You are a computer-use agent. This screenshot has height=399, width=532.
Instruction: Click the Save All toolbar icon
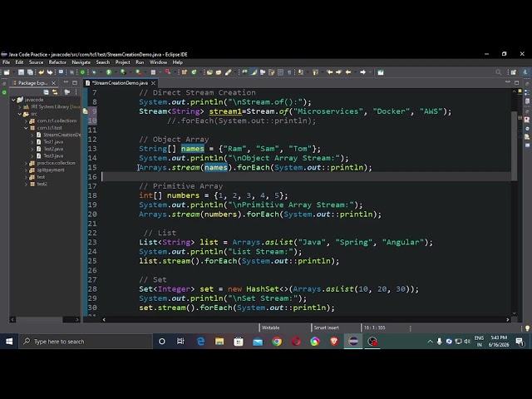30,72
